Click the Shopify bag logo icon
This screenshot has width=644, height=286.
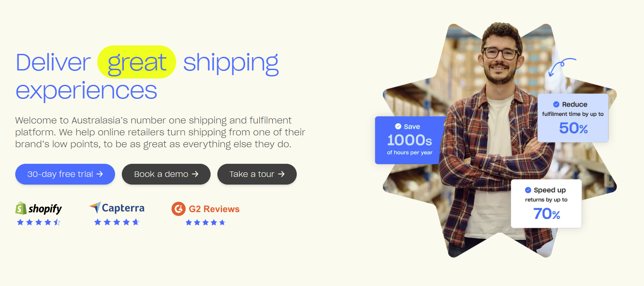click(x=21, y=208)
